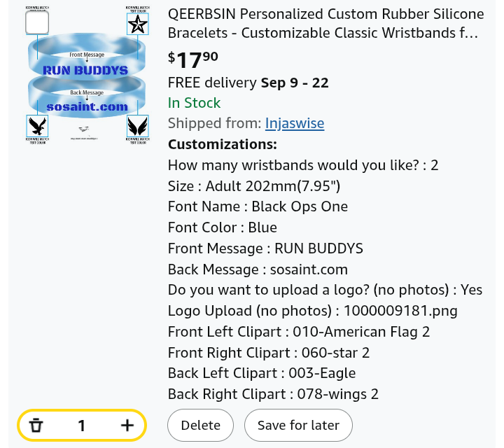Click the eagle clipart icon in preview
The width and height of the screenshot is (504, 448).
pyautogui.click(x=37, y=127)
